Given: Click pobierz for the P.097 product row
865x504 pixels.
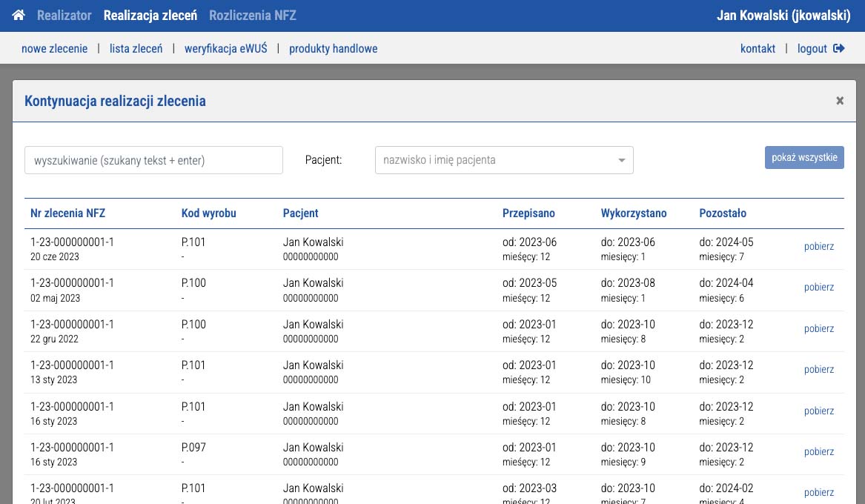Looking at the screenshot, I should point(818,452).
